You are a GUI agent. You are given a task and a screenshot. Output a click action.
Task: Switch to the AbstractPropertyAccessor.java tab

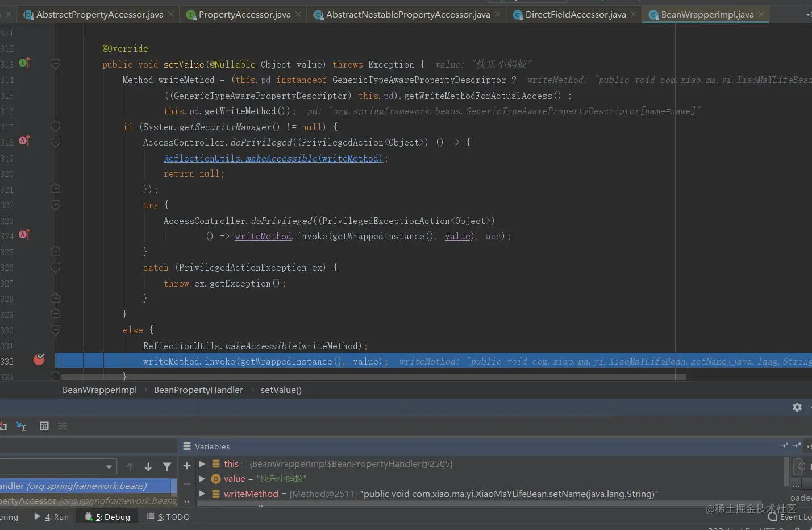click(x=99, y=15)
